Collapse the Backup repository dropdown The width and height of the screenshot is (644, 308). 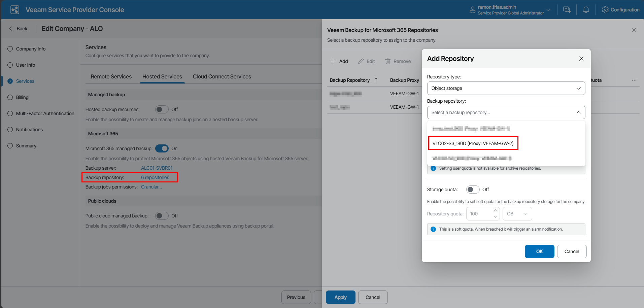579,112
